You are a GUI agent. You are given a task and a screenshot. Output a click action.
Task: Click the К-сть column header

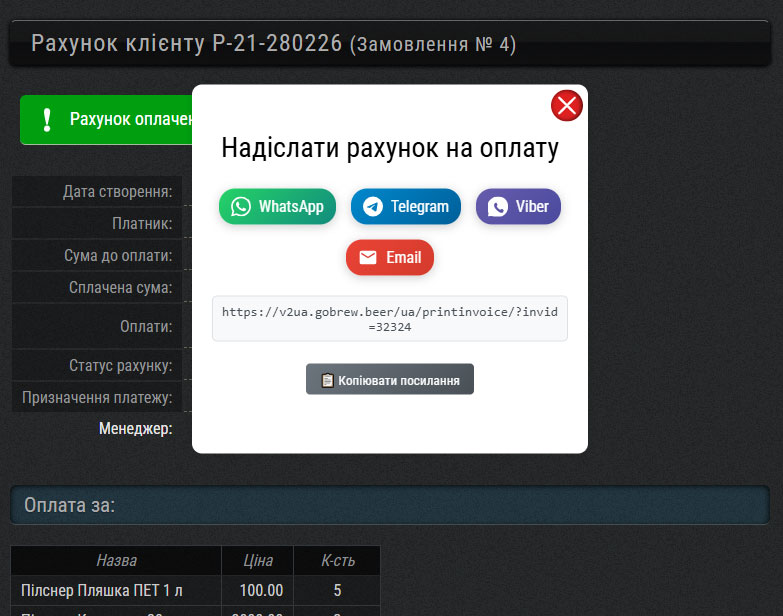337,560
